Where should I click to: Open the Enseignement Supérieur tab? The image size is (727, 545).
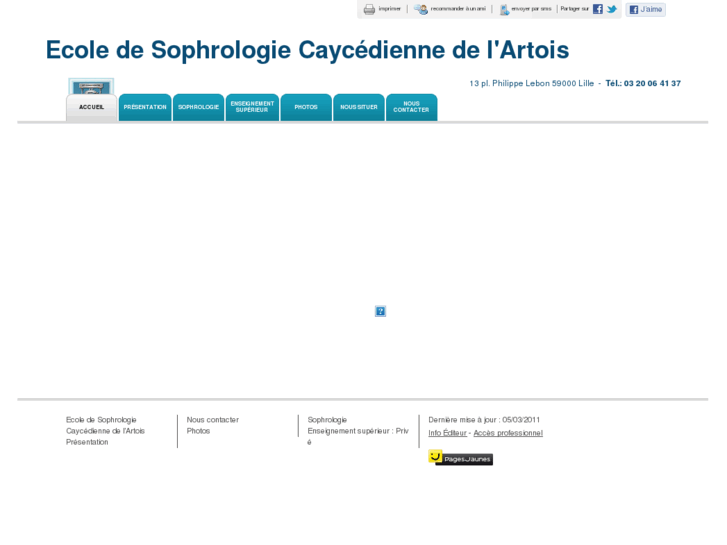click(252, 108)
